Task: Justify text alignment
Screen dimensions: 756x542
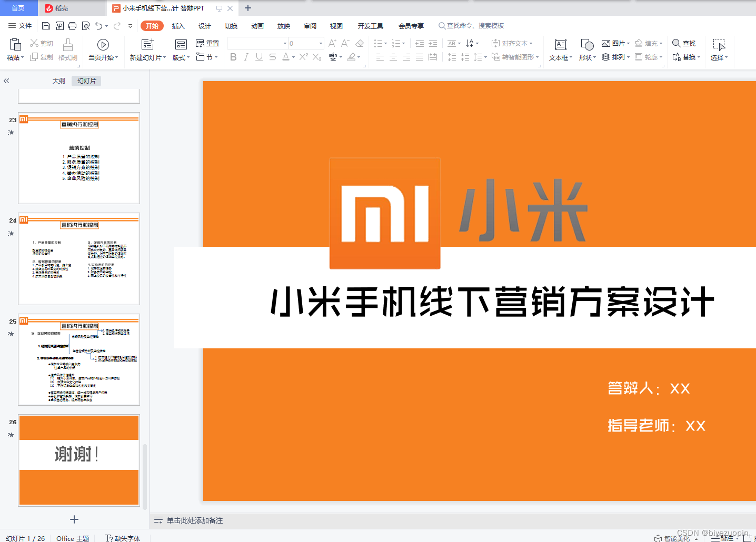Action: 420,57
